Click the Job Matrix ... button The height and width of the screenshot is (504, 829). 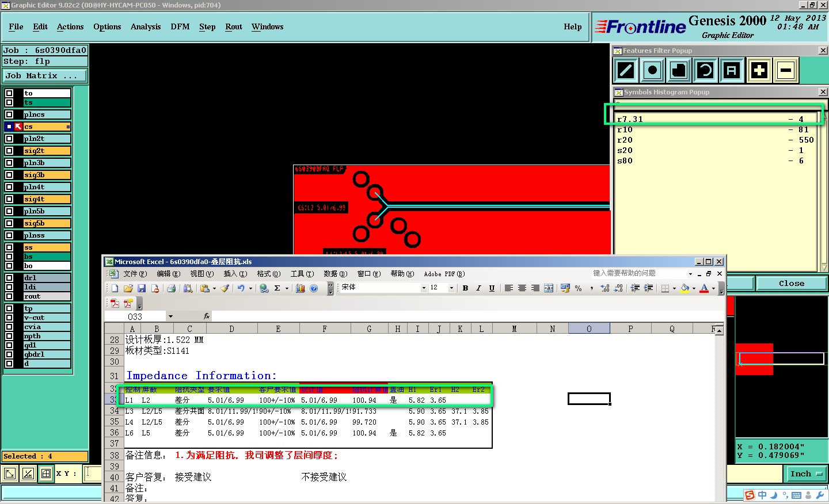coord(45,76)
